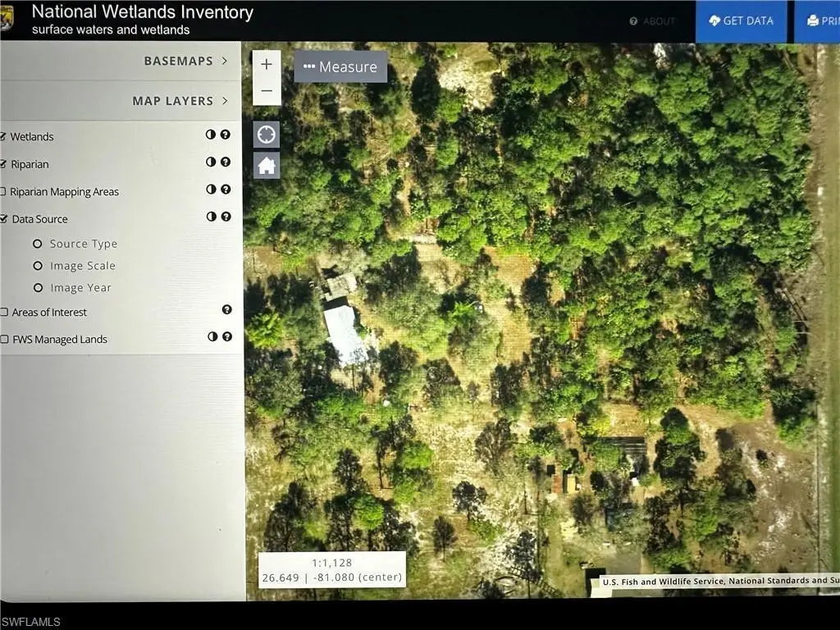Click the USFWS logo in the header

(11, 18)
